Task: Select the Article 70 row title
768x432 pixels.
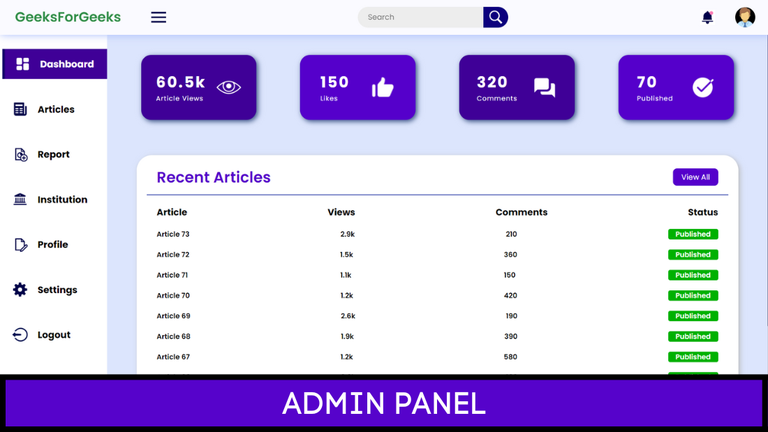Action: 173,296
